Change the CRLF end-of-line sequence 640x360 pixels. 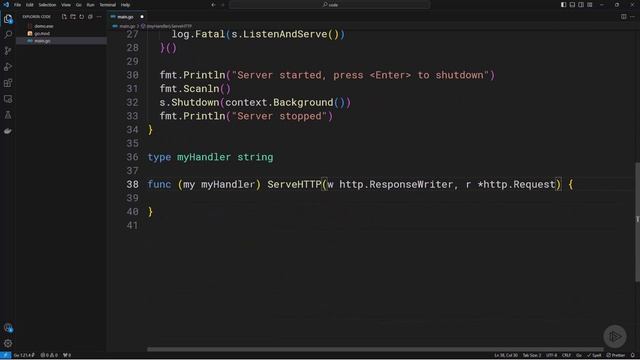point(567,355)
